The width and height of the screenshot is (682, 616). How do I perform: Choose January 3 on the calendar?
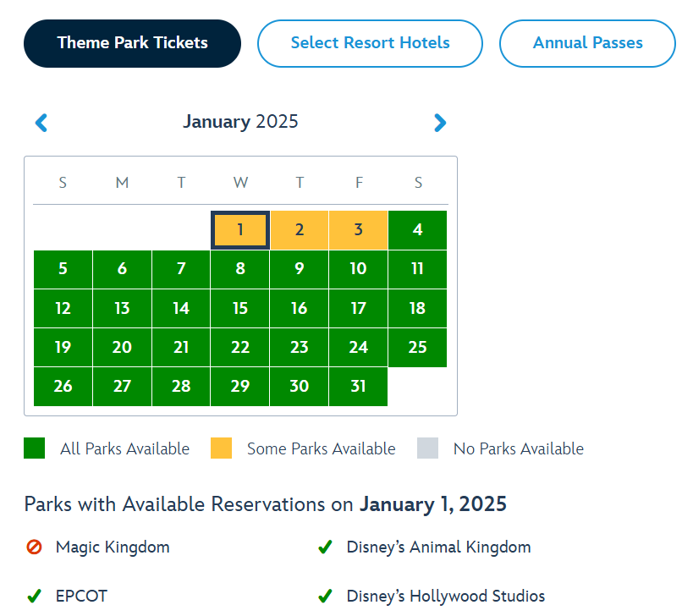tap(359, 230)
